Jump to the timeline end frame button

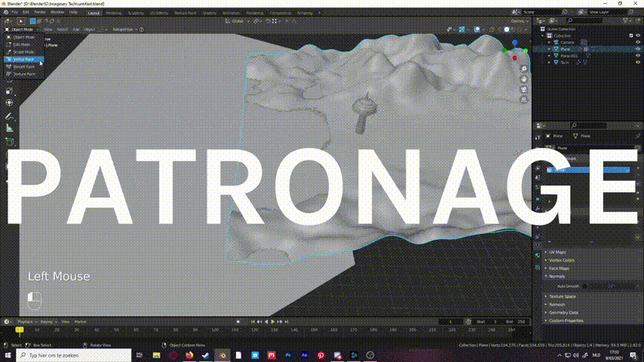(287, 322)
